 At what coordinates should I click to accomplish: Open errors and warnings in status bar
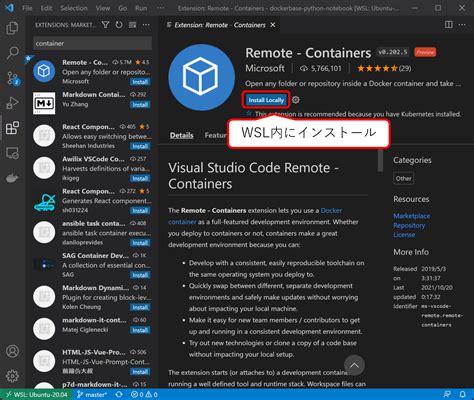coord(144,395)
